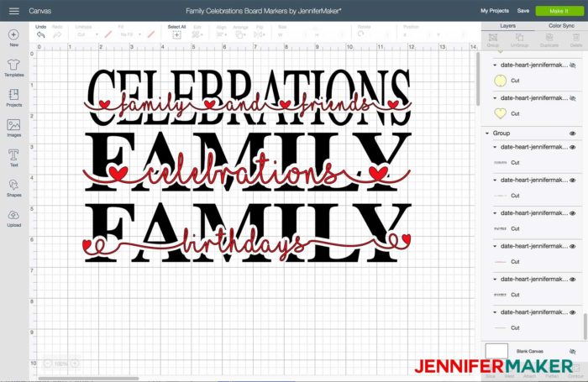Image resolution: width=588 pixels, height=382 pixels.
Task: Open the hamburger main menu
Action: point(14,11)
